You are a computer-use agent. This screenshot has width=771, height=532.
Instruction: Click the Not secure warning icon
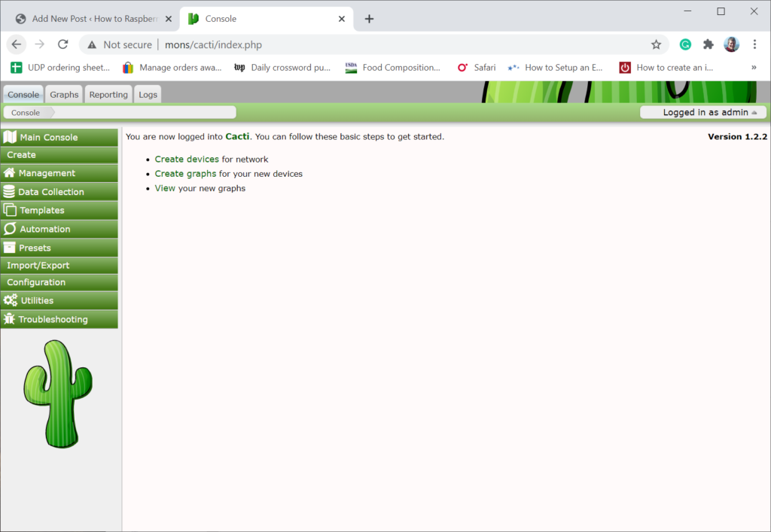click(92, 44)
